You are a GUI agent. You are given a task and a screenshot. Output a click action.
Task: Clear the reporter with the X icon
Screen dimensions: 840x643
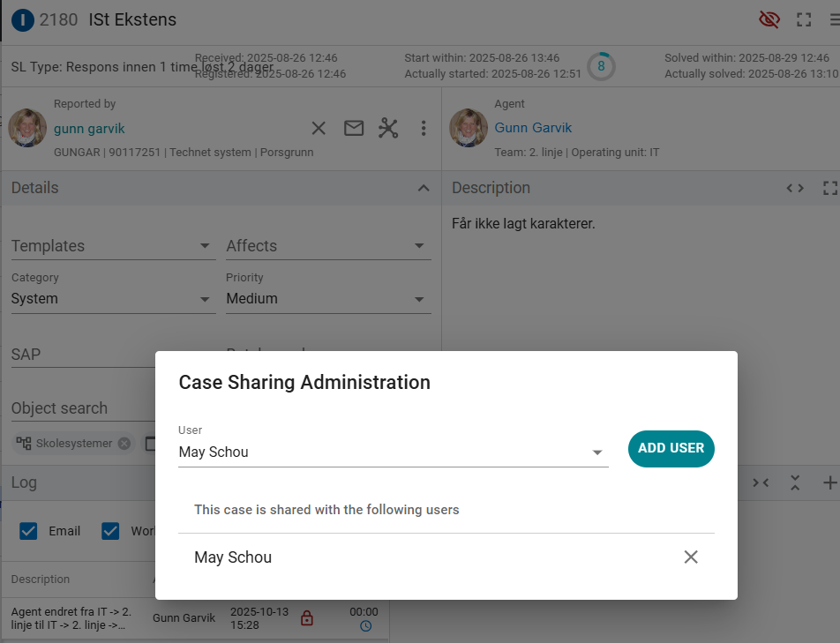319,129
